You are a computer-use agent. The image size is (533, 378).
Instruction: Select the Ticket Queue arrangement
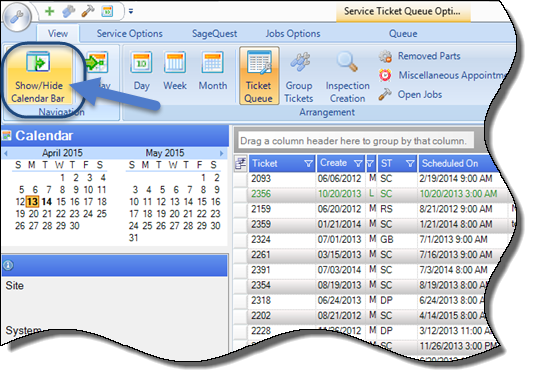tap(259, 76)
